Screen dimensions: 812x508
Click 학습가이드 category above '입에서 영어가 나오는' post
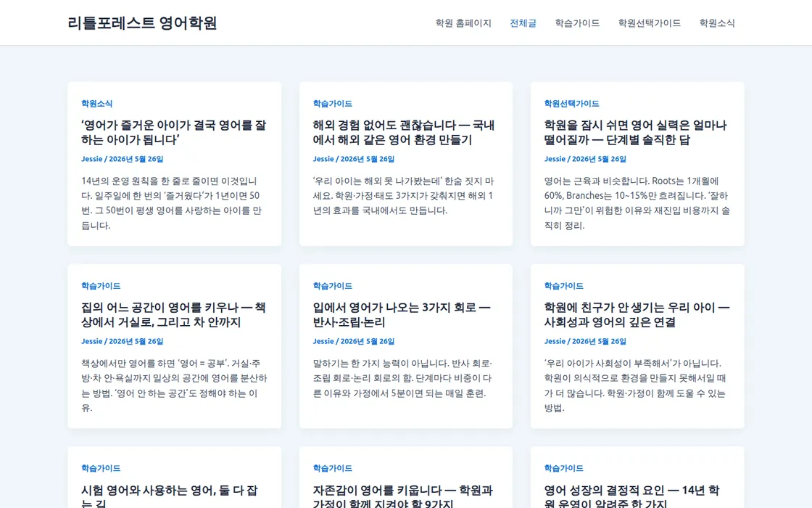pos(333,286)
